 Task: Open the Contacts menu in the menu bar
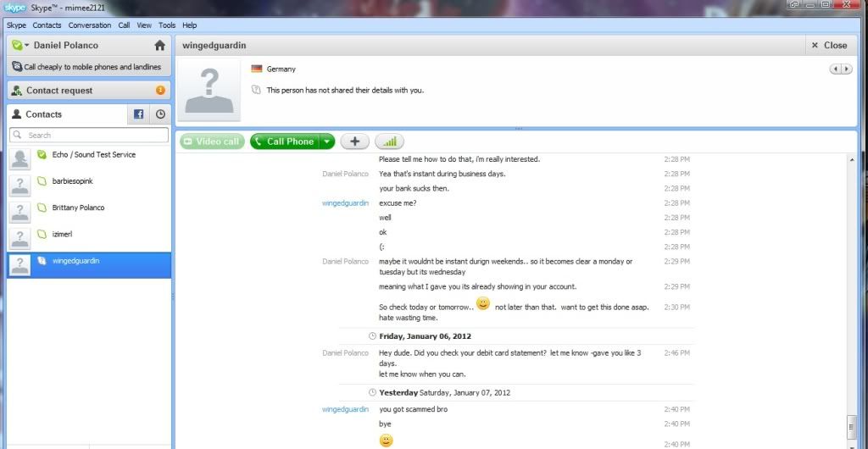pyautogui.click(x=47, y=25)
